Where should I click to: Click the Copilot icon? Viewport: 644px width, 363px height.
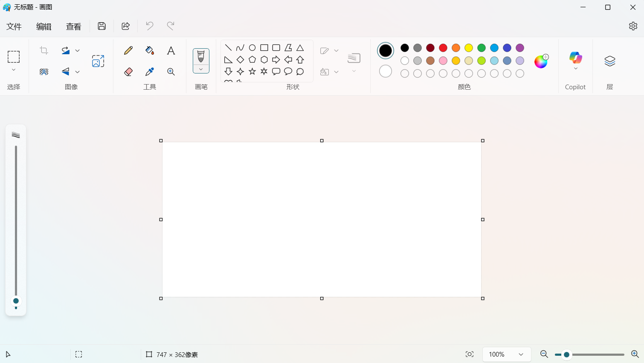[575, 57]
